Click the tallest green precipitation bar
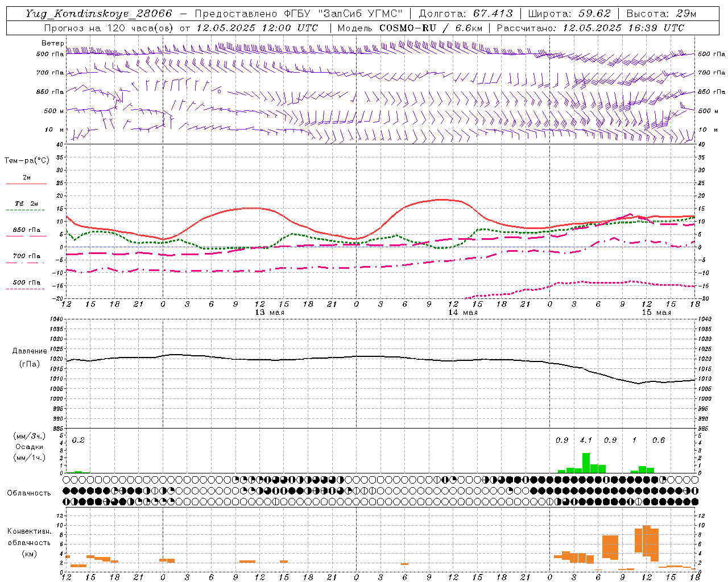The width and height of the screenshot is (728, 582). [586, 463]
